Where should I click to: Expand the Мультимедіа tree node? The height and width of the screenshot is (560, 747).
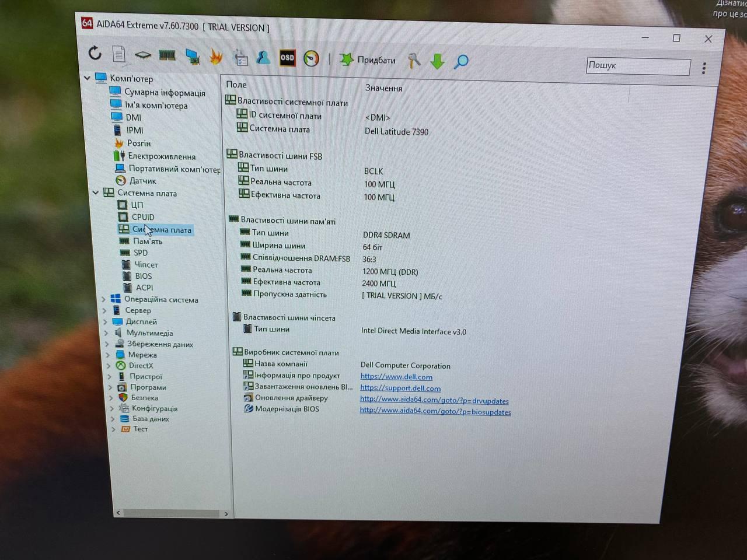click(x=106, y=332)
